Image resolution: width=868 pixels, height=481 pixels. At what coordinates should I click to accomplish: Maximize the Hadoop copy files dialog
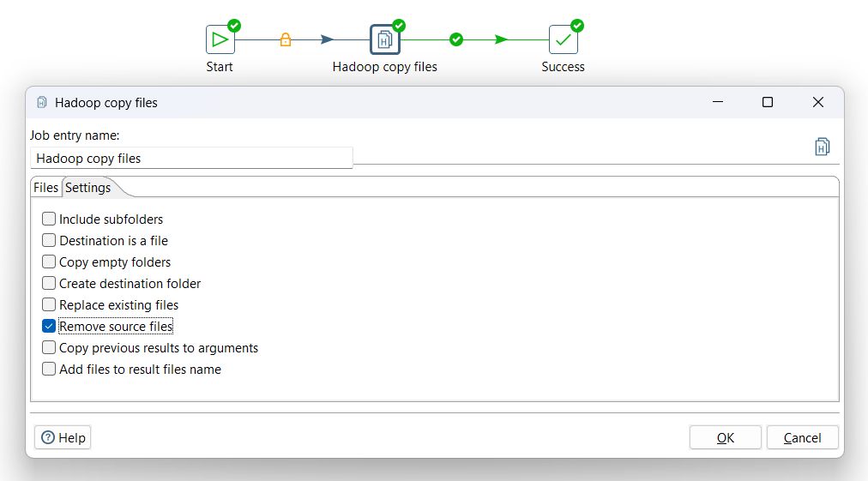768,102
